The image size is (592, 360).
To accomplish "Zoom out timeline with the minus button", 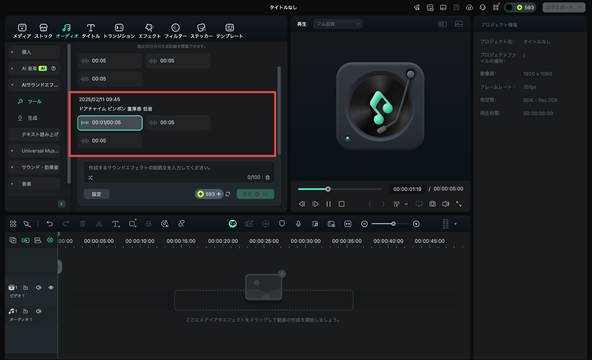I will (364, 224).
